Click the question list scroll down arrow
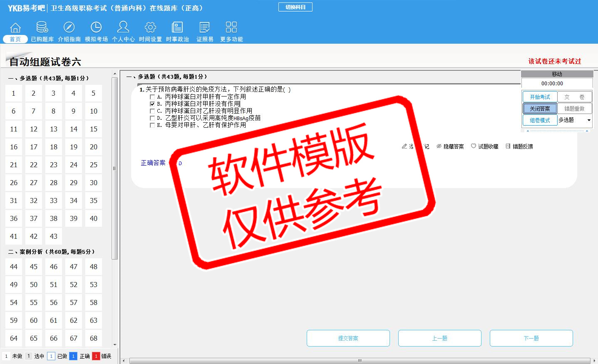The image size is (598, 364). pos(115,345)
